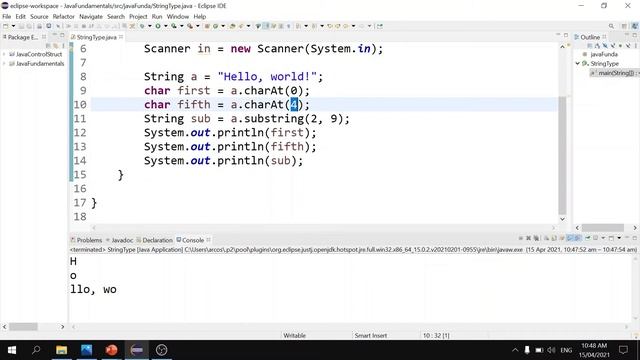
Task: Click the Terminate stop icon in Console
Action: (x=521, y=238)
